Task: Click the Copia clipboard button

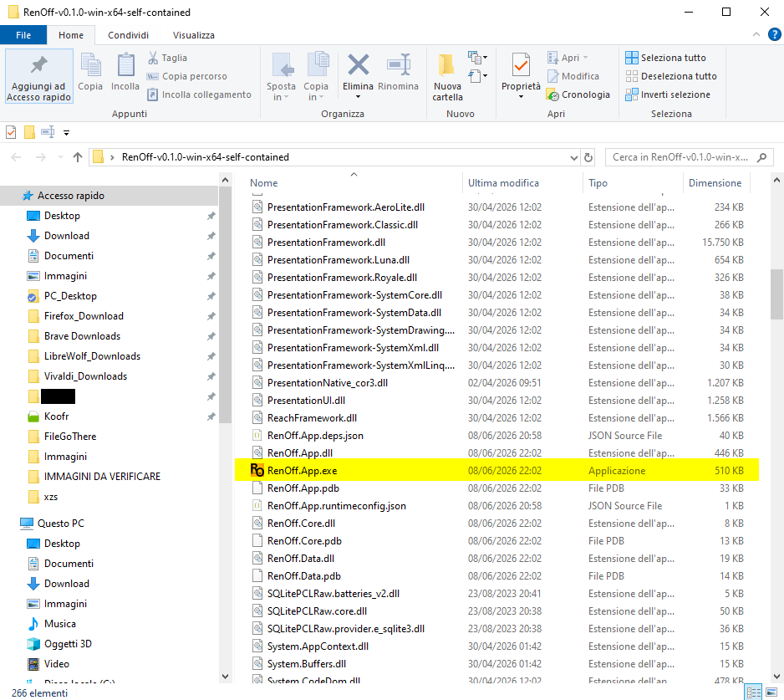Action: tap(90, 73)
